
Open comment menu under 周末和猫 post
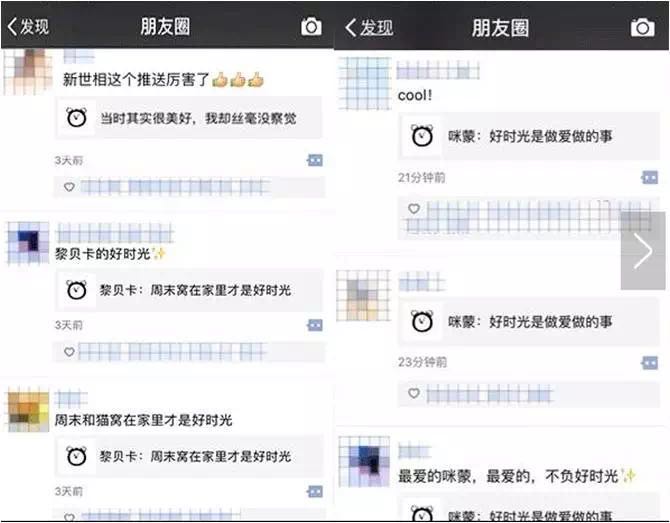315,491
